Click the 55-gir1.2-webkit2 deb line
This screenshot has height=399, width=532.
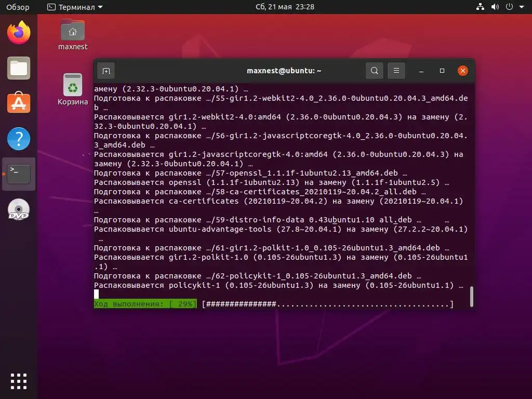(281, 103)
